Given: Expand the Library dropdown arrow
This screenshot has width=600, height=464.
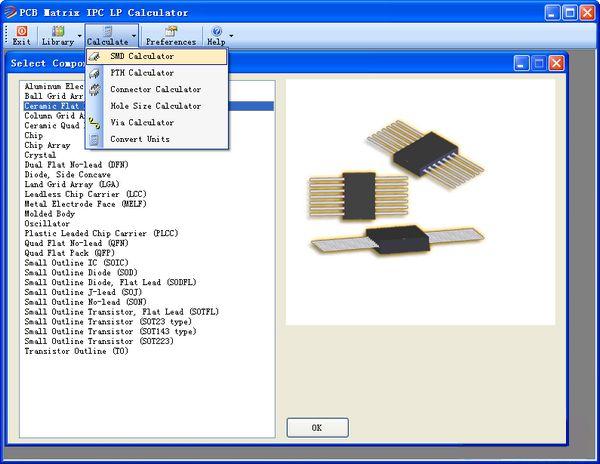Looking at the screenshot, I should [x=80, y=36].
